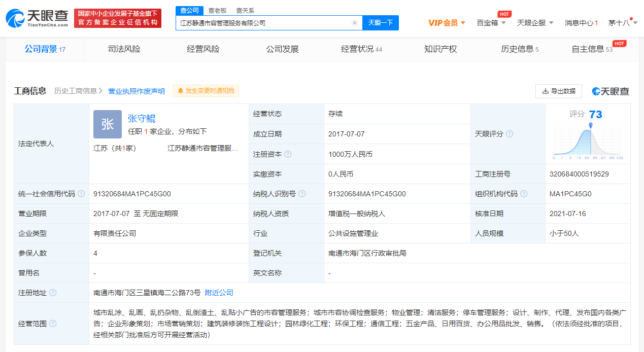
Task: Select the 查关系 search tab
Action: pos(245,10)
